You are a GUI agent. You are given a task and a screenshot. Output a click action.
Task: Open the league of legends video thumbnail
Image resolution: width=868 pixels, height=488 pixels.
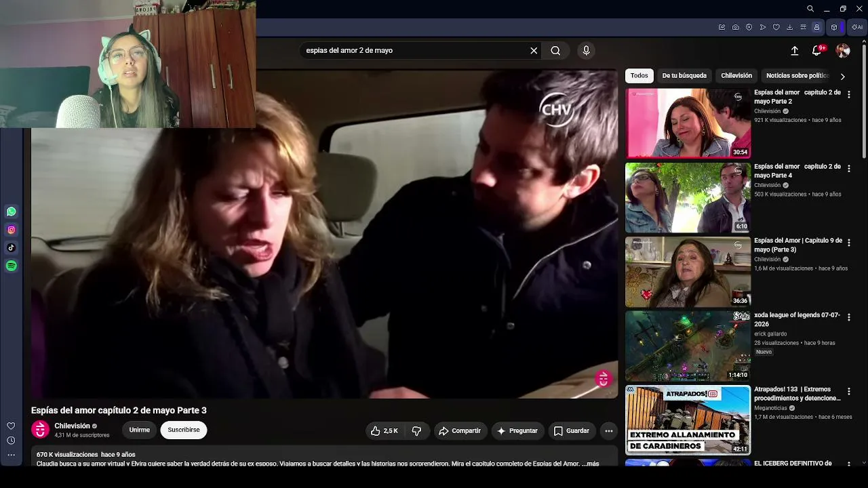coord(688,346)
